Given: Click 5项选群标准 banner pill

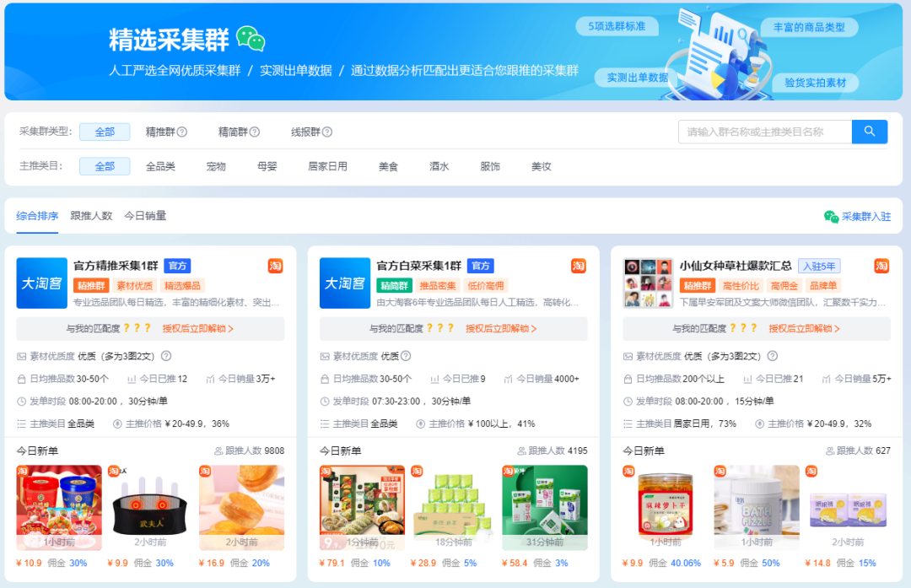Looking at the screenshot, I should tap(617, 26).
